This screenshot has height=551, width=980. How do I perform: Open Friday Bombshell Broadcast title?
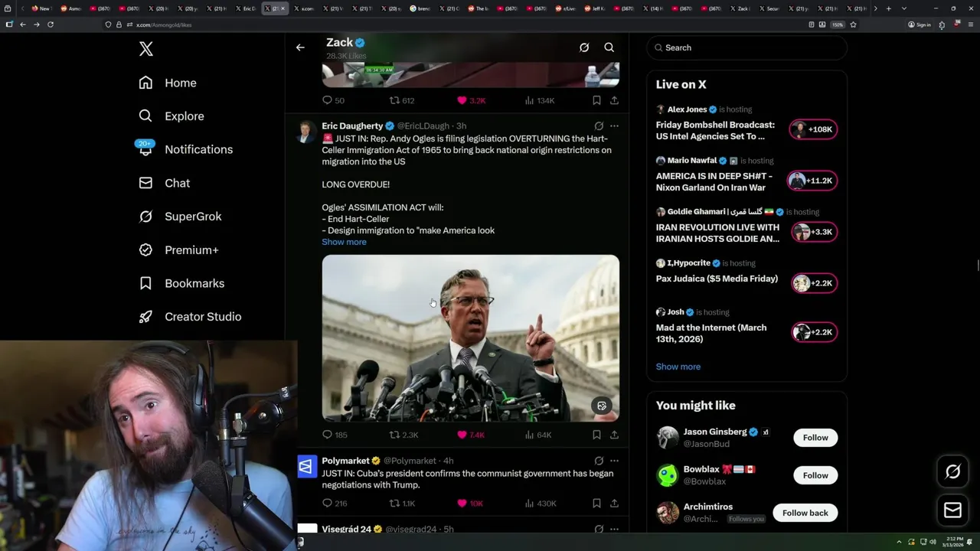pos(715,130)
